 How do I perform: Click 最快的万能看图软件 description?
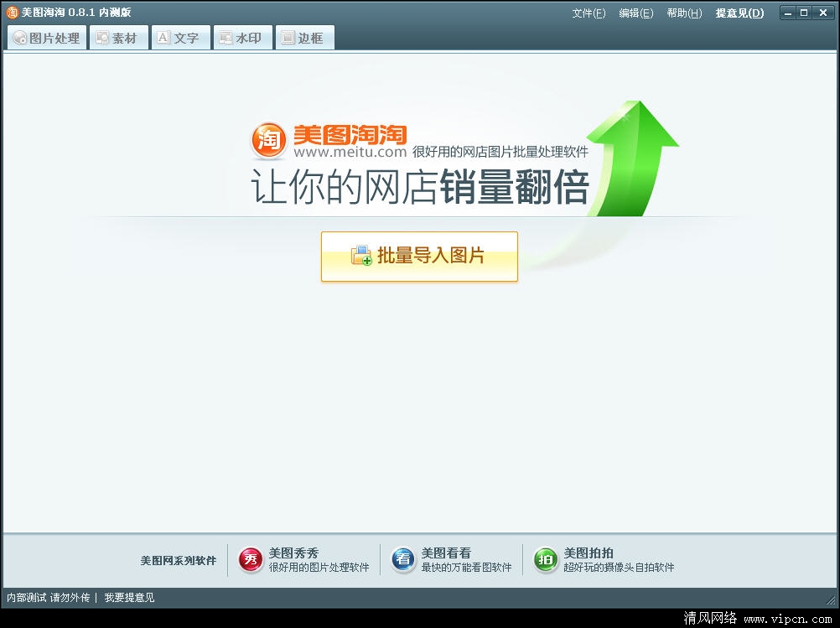point(466,567)
